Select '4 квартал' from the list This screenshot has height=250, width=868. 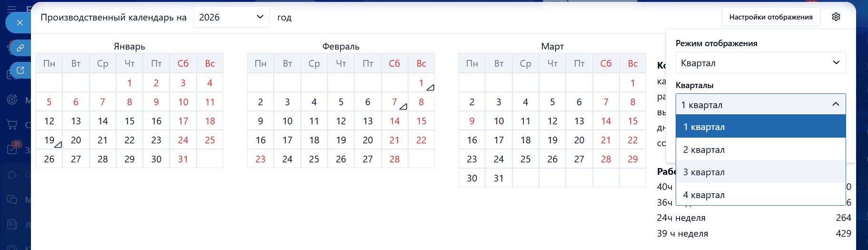pos(760,195)
